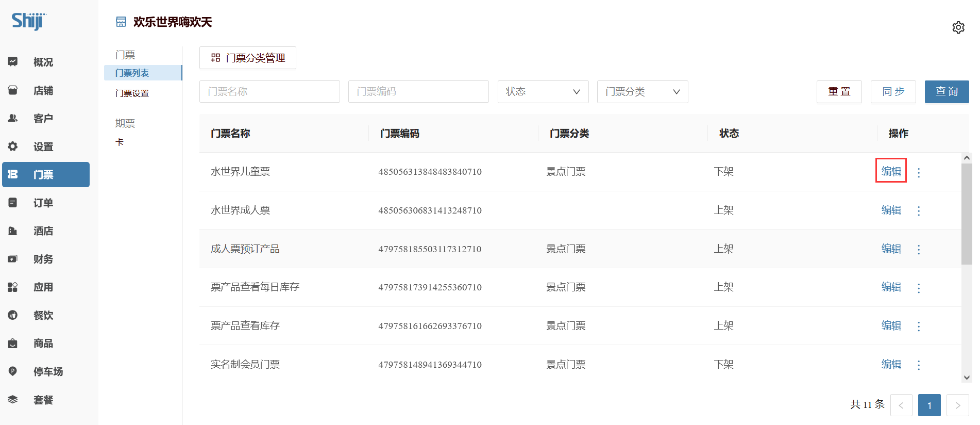
Task: Click the 查询 search button
Action: [x=947, y=92]
